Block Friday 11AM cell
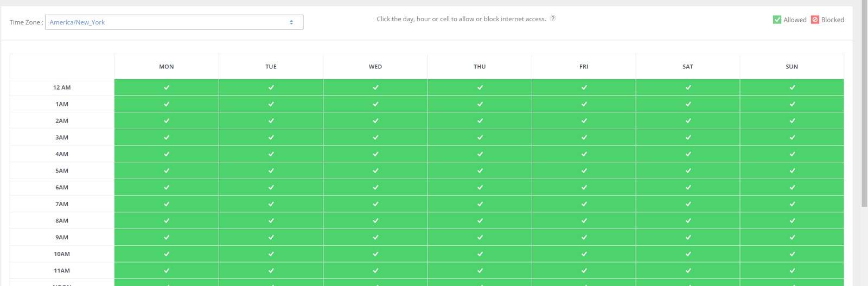The height and width of the screenshot is (286, 868). click(584, 271)
